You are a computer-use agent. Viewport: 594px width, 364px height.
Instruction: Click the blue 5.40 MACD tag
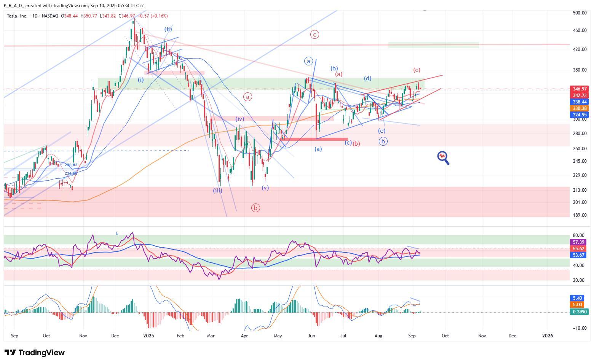[577, 298]
